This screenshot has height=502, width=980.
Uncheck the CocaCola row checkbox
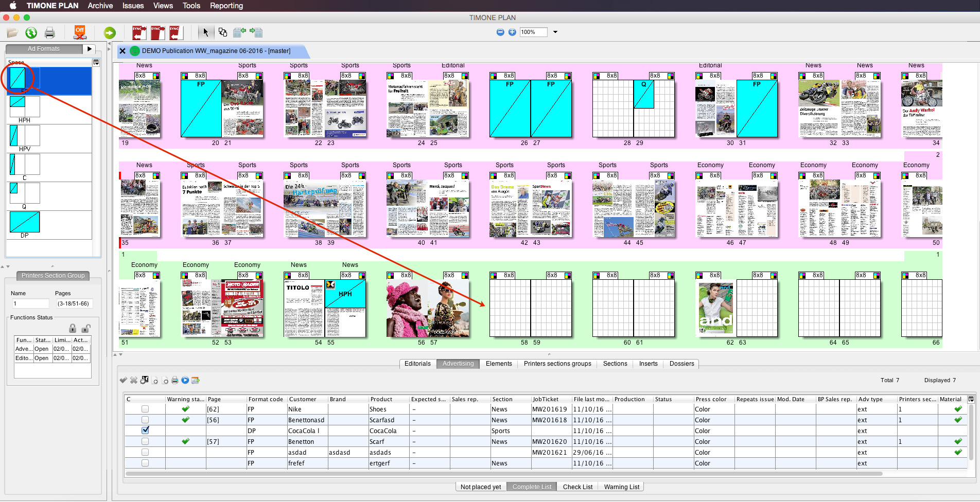click(145, 430)
